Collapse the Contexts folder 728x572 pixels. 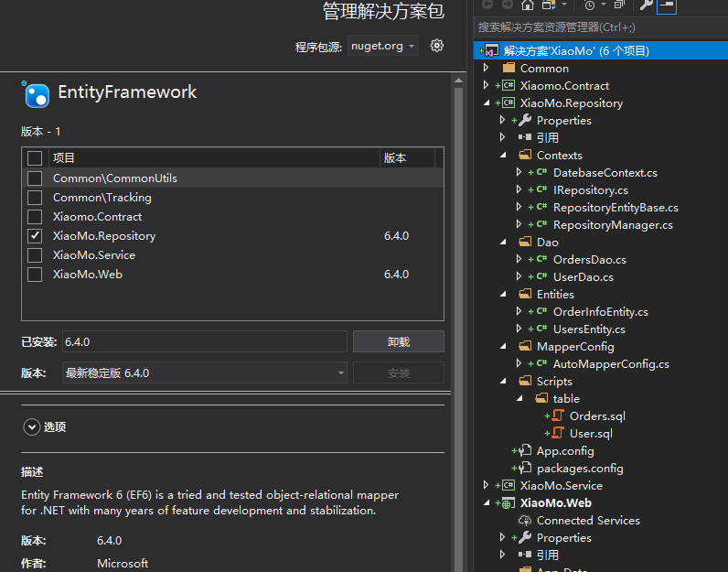(x=503, y=155)
